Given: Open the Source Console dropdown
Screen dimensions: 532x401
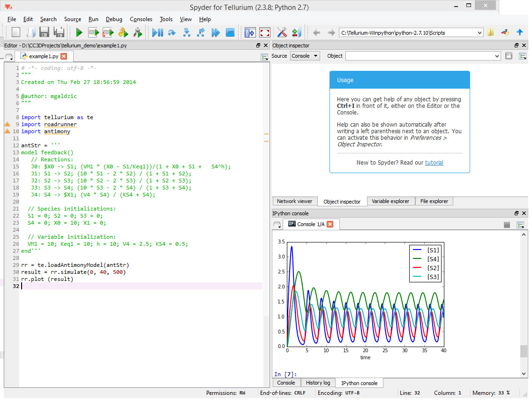Looking at the screenshot, I should coord(305,56).
